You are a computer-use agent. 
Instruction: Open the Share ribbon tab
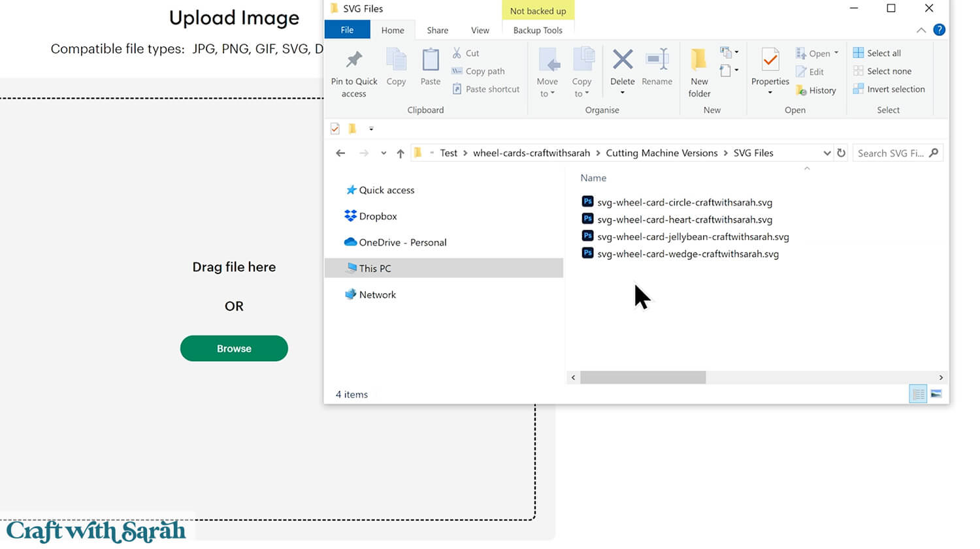point(437,30)
